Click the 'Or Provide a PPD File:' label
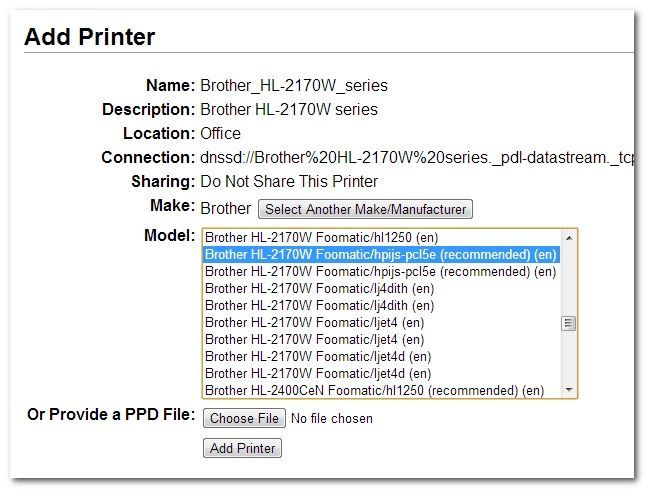The height and width of the screenshot is (489, 645). [111, 415]
